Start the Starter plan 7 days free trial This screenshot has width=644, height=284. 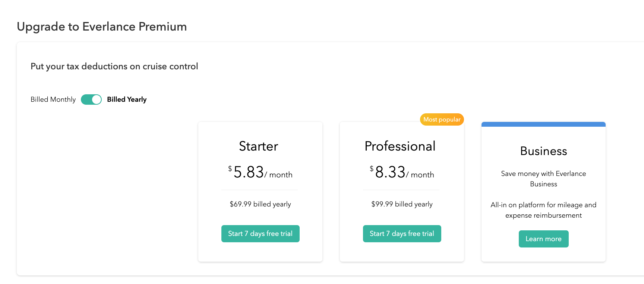coord(260,234)
